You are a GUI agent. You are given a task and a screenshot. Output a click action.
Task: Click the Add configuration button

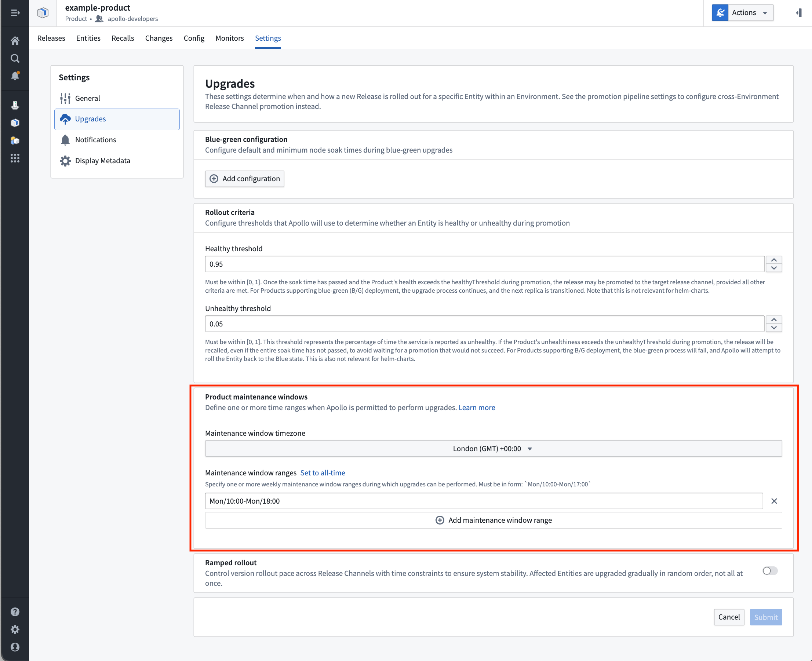[244, 179]
